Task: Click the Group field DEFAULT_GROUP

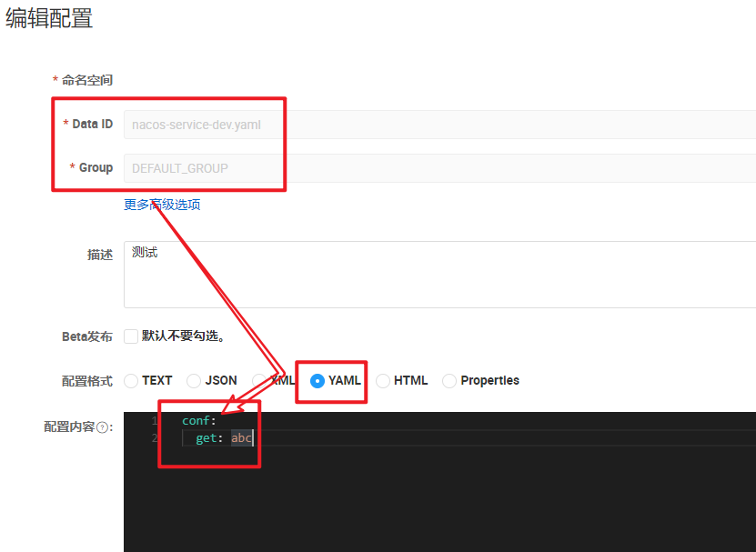Action: [437, 168]
